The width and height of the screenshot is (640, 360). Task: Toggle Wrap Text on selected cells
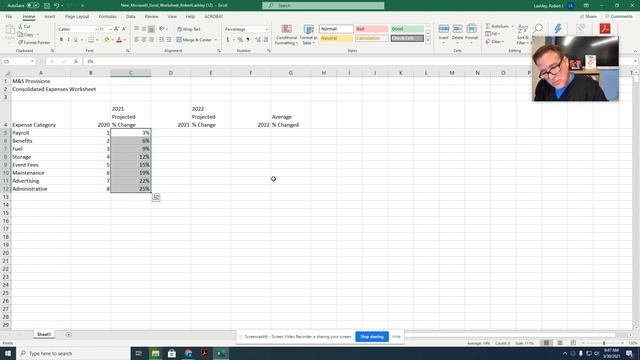coord(189,29)
